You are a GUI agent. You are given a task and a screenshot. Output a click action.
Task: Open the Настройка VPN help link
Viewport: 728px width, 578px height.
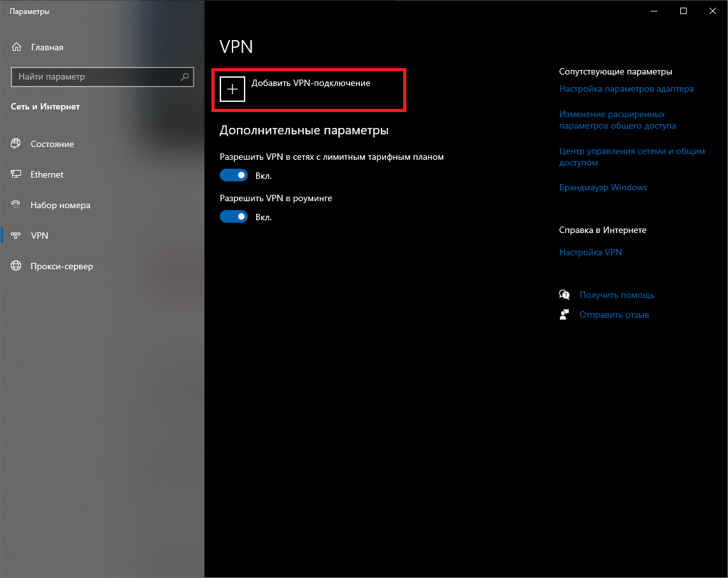590,253
